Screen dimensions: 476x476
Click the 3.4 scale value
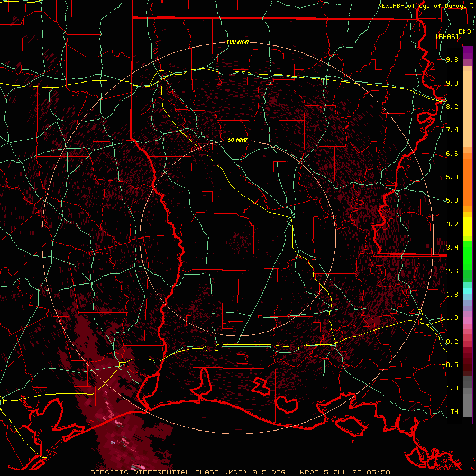point(452,248)
